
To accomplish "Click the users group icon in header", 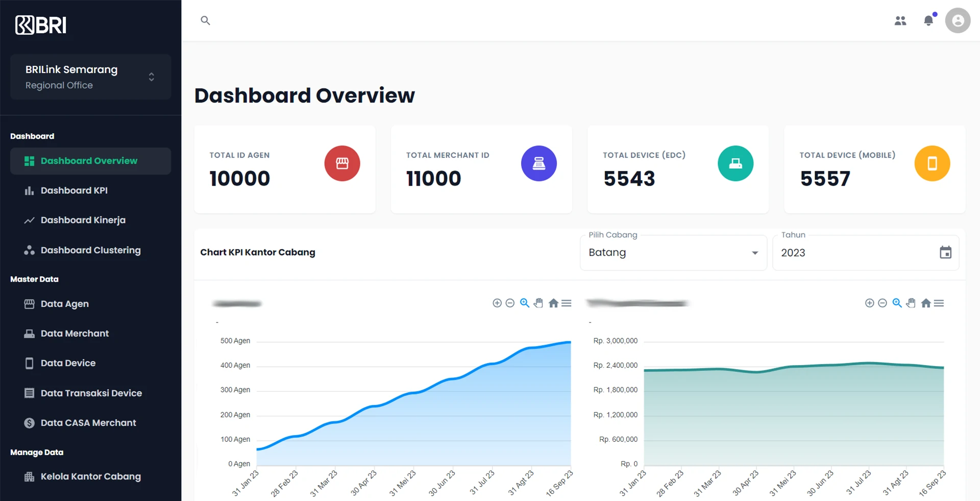I will 900,20.
